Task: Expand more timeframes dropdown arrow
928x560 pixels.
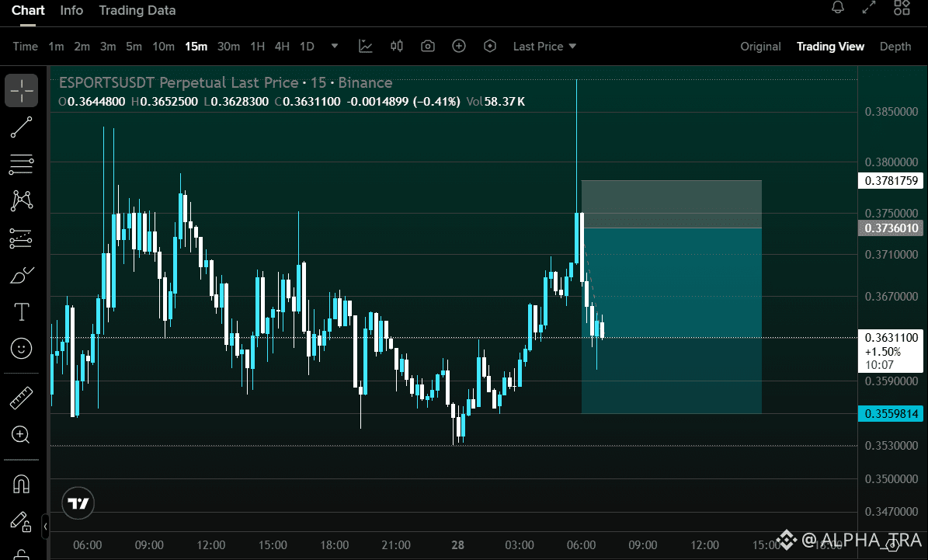Action: pyautogui.click(x=335, y=46)
